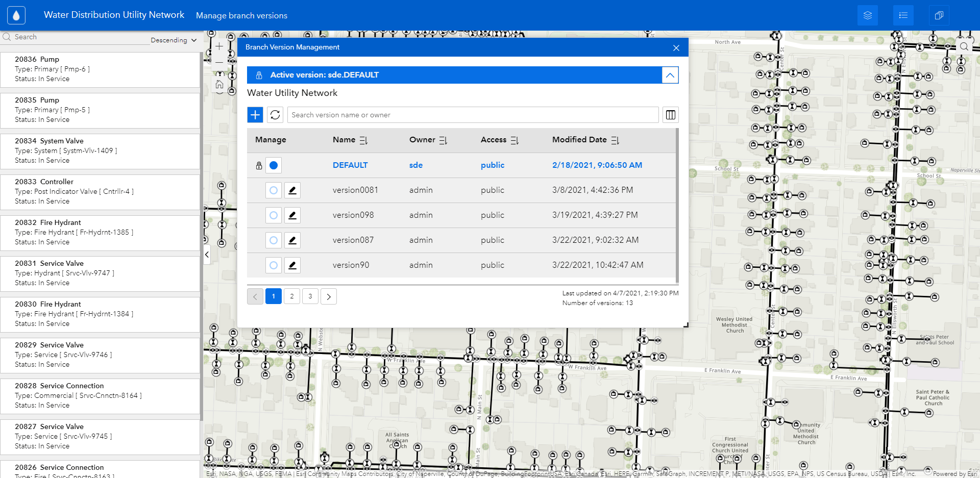Open the DEFAULT version link
This screenshot has width=980, height=478.
tap(350, 165)
